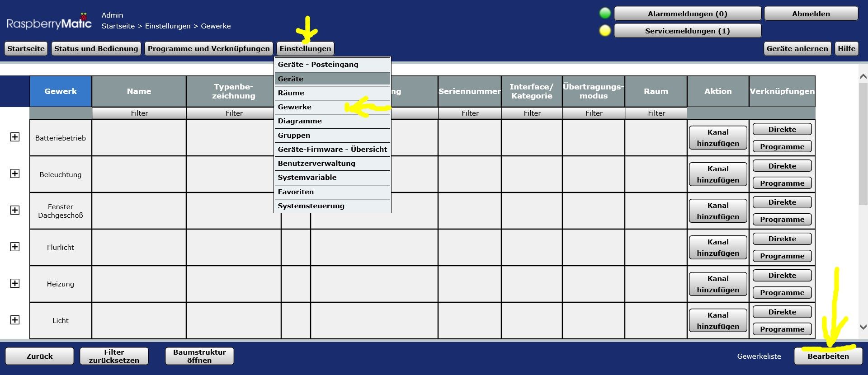Expand the Fenster Dachgeschoß row
This screenshot has height=375, width=868.
click(x=15, y=210)
